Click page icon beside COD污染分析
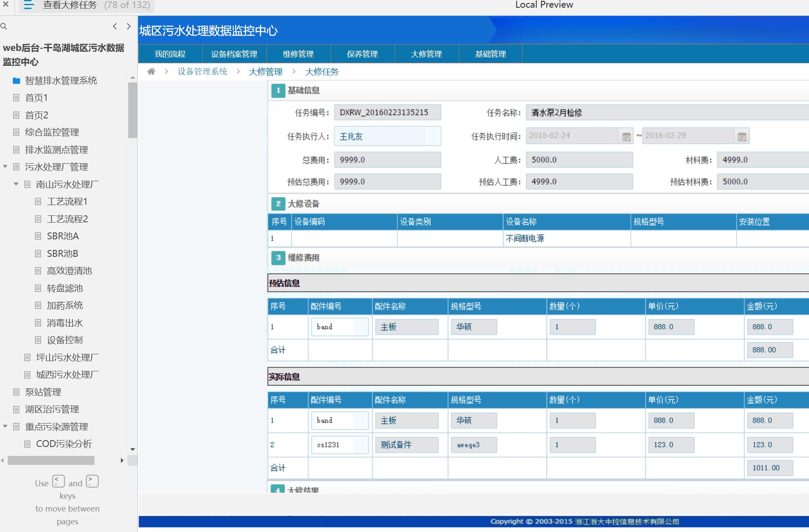 (27, 444)
